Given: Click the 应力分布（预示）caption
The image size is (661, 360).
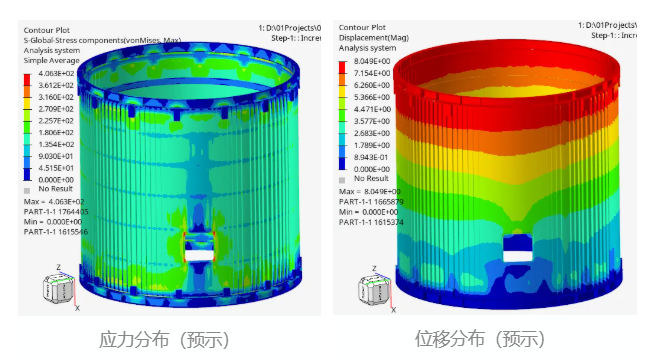Looking at the screenshot, I should click(x=164, y=340).
